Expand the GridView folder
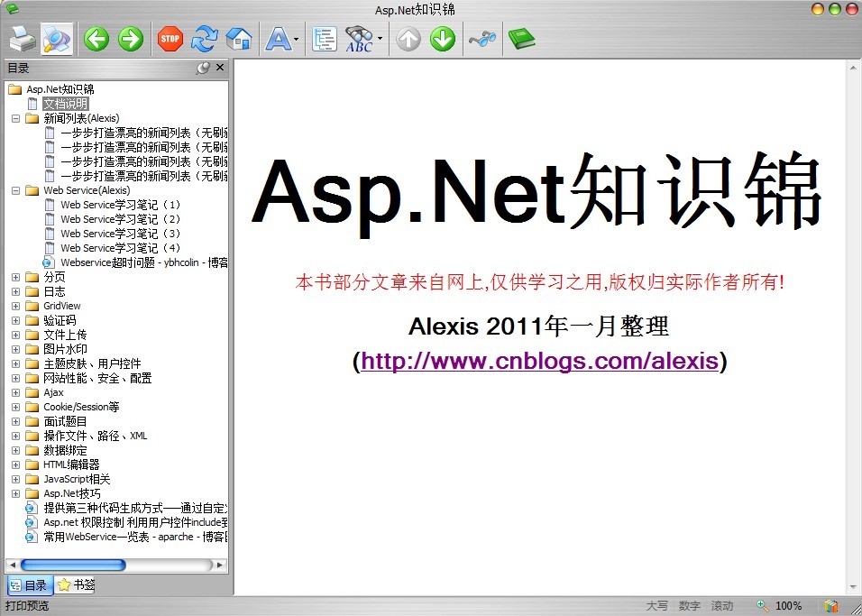862x616 pixels. [x=16, y=305]
